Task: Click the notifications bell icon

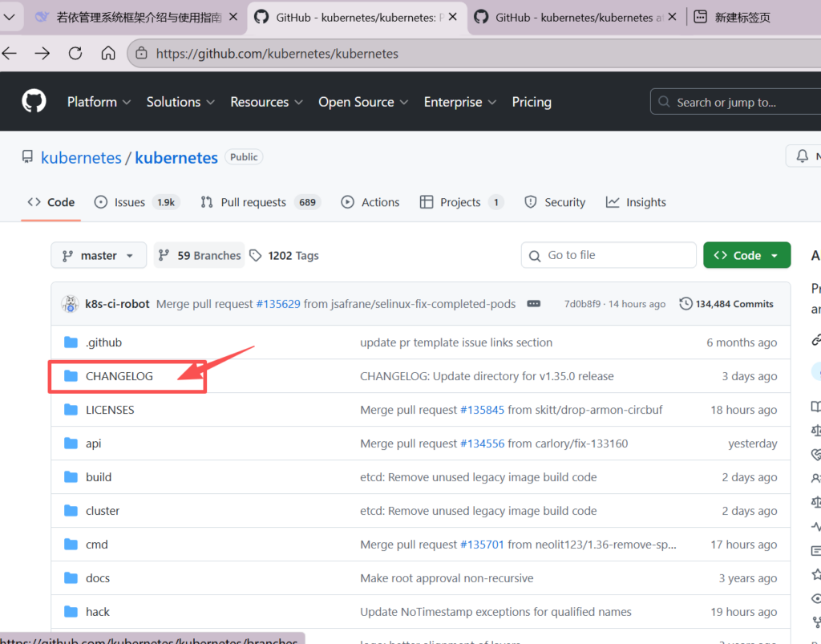Action: (x=802, y=156)
